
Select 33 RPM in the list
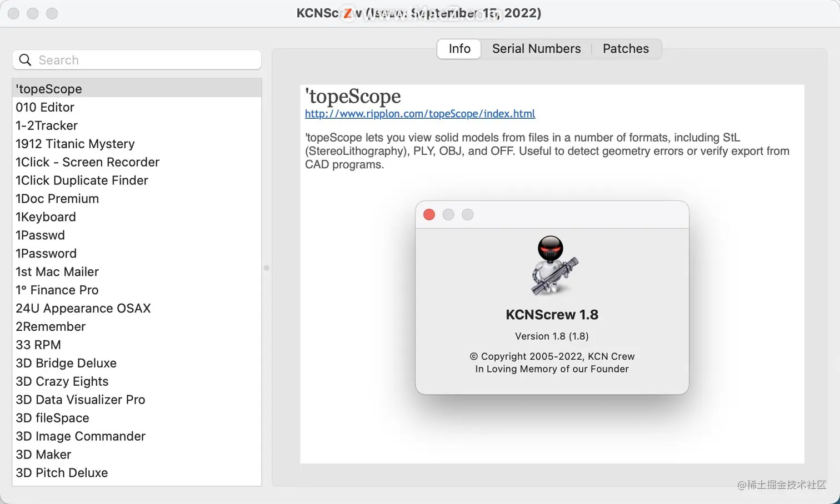click(137, 345)
